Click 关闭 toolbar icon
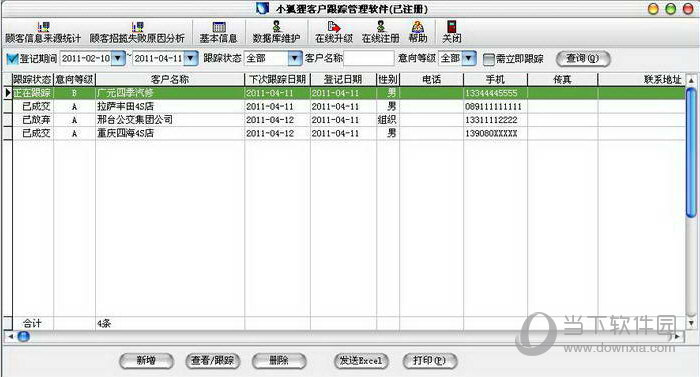This screenshot has height=377, width=700. tap(452, 32)
